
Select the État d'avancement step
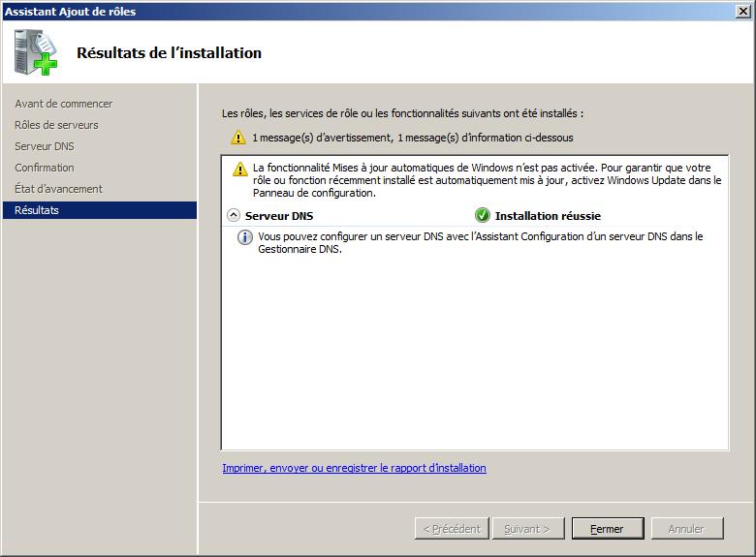pyautogui.click(x=58, y=188)
